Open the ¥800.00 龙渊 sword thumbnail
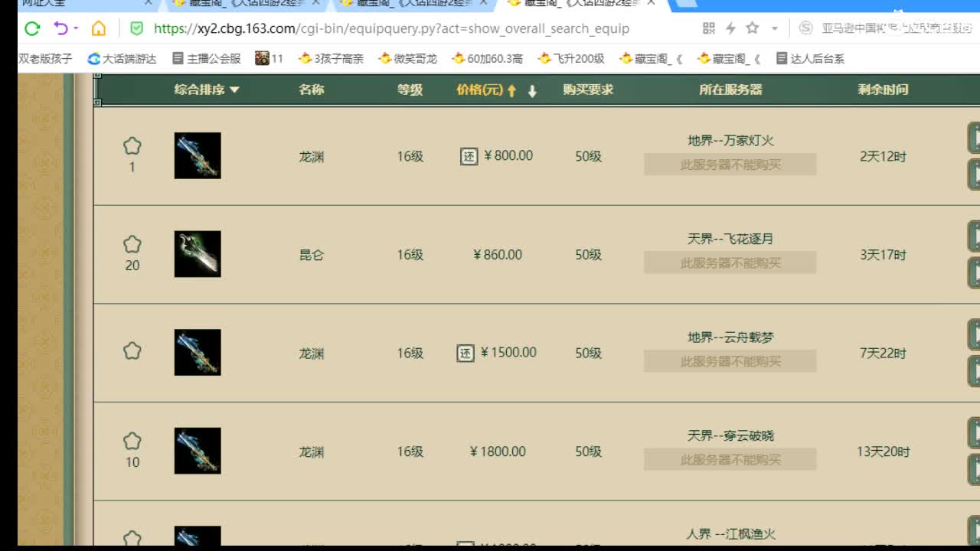The width and height of the screenshot is (980, 551). pyautogui.click(x=198, y=156)
